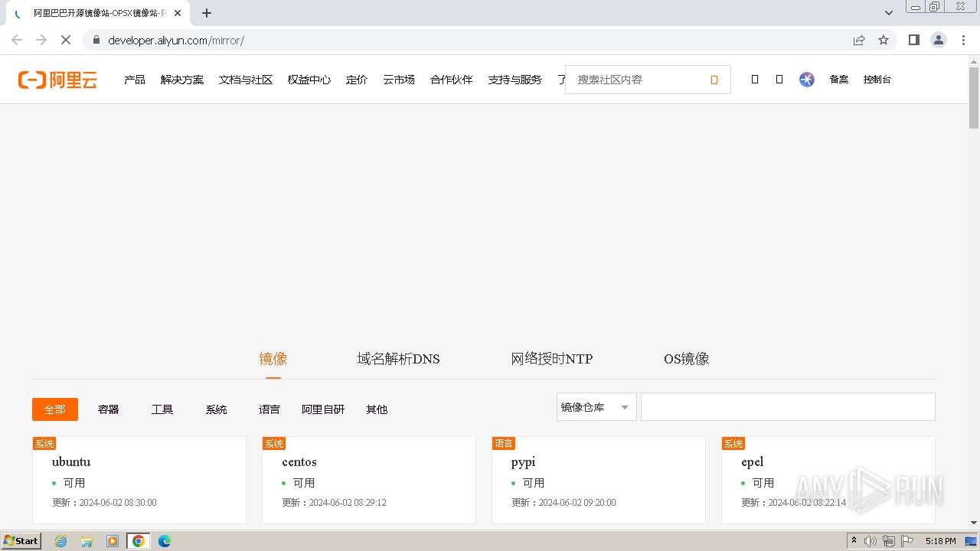The height and width of the screenshot is (551, 980).
Task: Open the 文档与社区 menu
Action: (x=246, y=80)
